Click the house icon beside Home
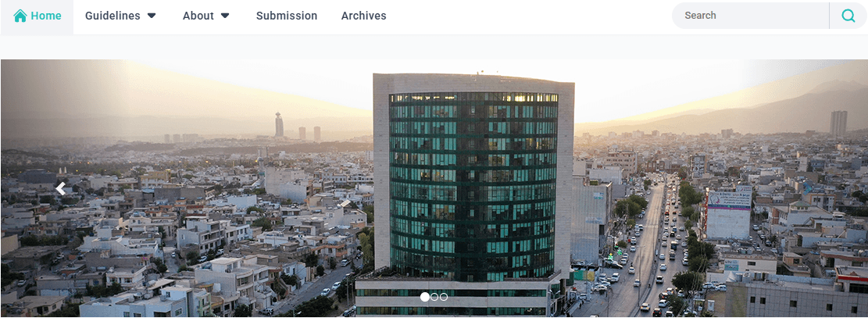Image resolution: width=868 pixels, height=318 pixels. [20, 16]
